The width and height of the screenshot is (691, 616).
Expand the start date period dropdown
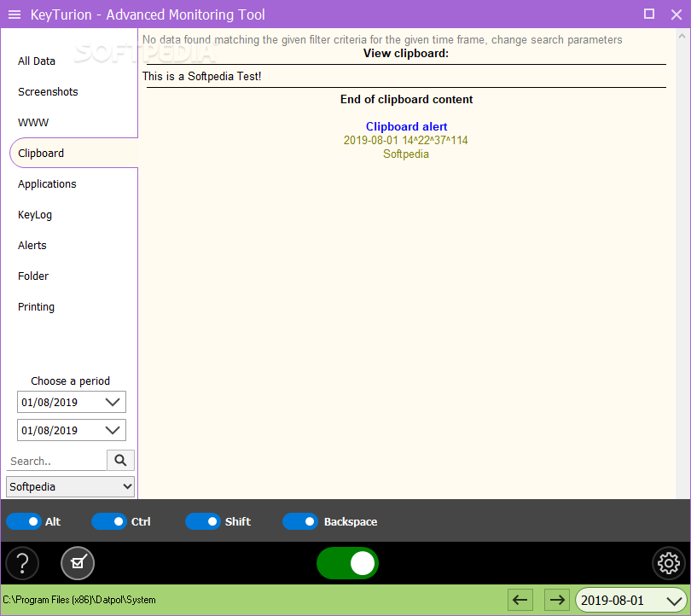pyautogui.click(x=113, y=402)
